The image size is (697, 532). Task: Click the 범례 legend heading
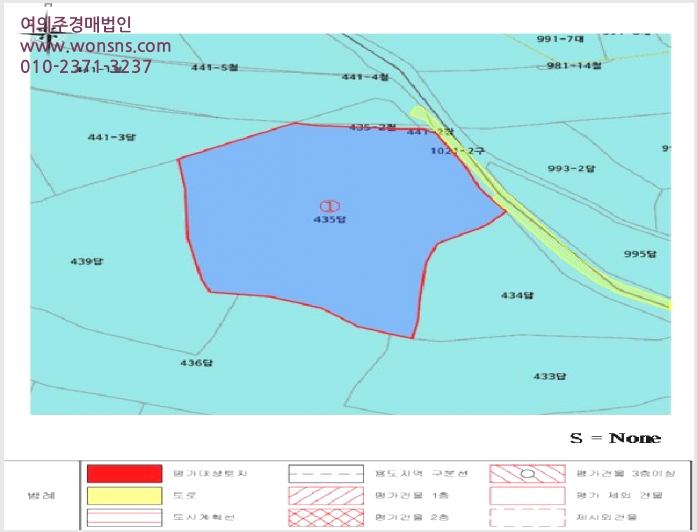click(41, 496)
